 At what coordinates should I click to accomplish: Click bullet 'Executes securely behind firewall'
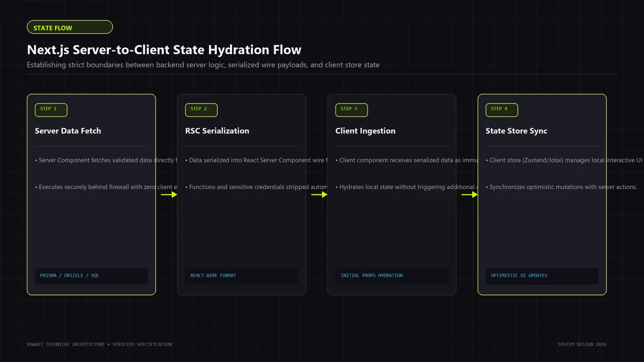tap(106, 187)
